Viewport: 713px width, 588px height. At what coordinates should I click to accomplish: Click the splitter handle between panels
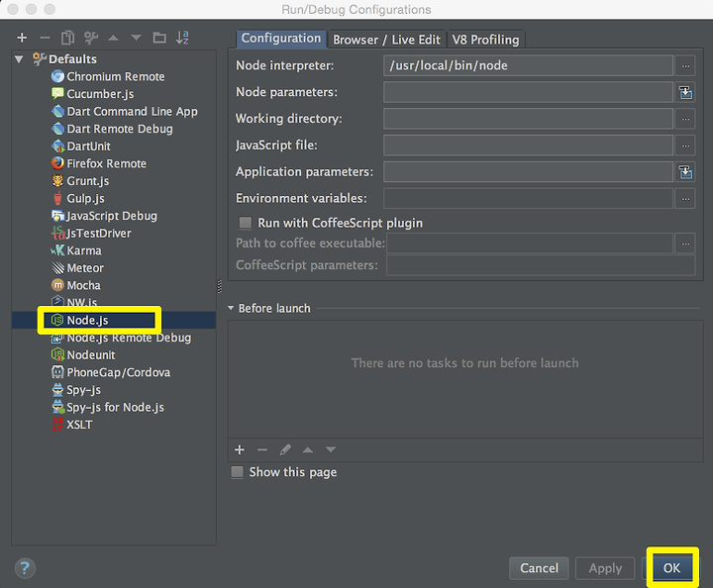(220, 286)
